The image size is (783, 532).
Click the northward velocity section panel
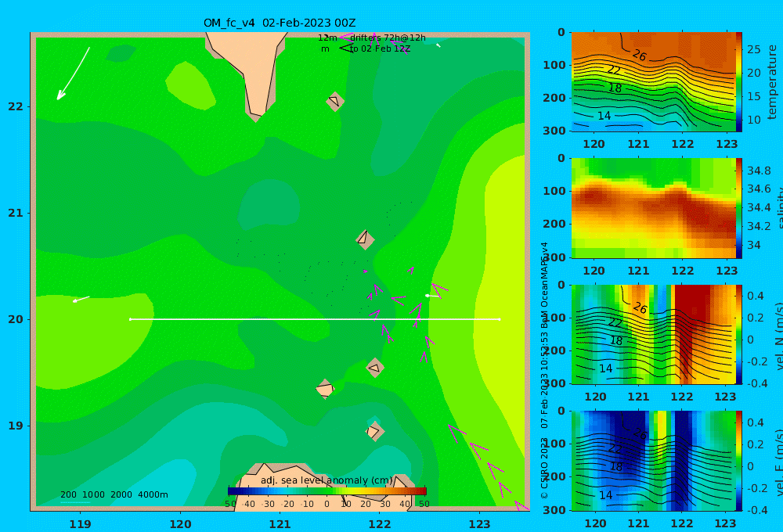[653, 334]
